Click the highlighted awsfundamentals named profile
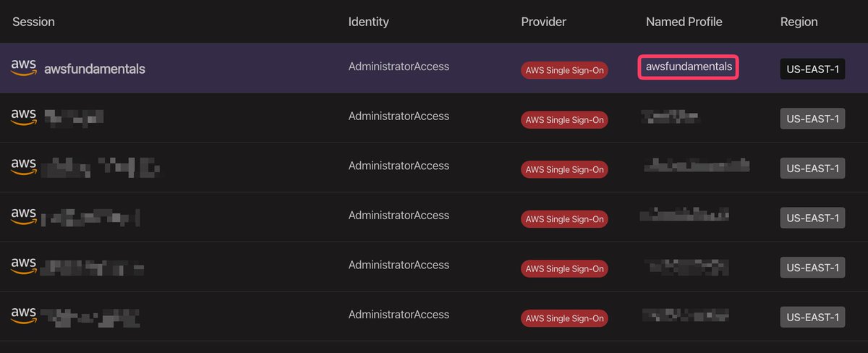The width and height of the screenshot is (868, 353). point(689,67)
